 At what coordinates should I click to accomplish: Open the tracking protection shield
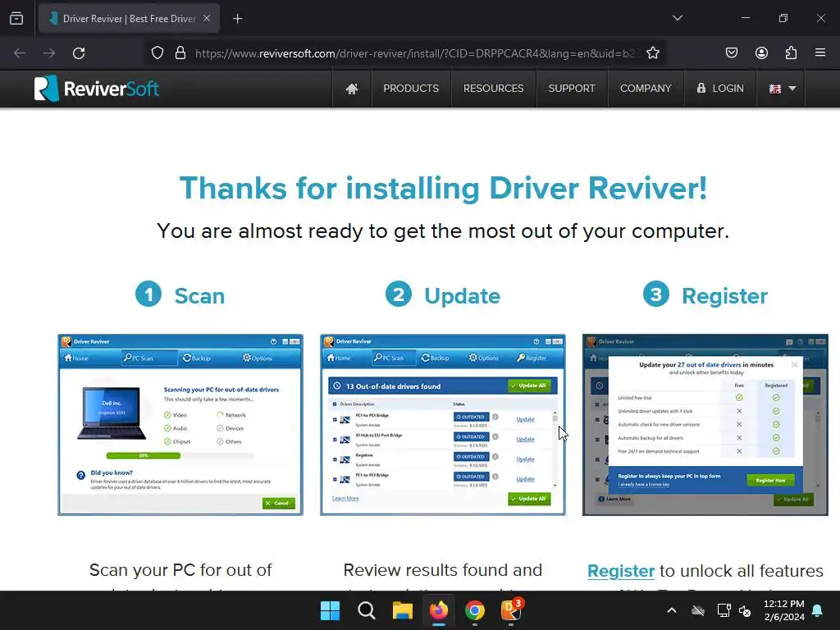[157, 53]
